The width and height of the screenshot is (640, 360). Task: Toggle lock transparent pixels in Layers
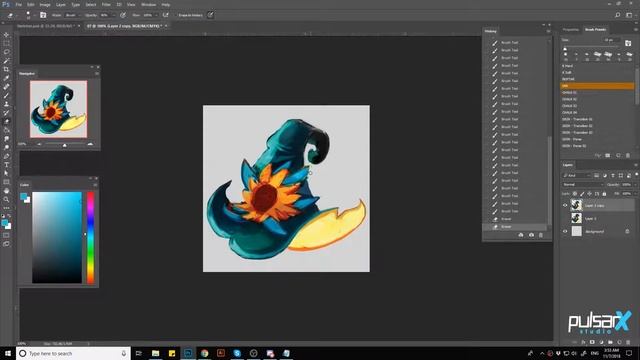pos(575,193)
